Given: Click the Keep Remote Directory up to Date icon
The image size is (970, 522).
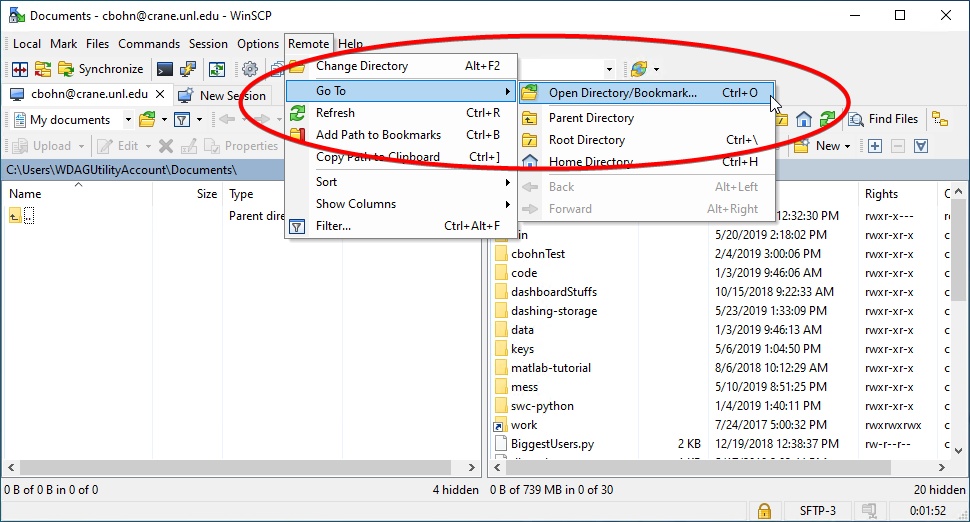Looking at the screenshot, I should 217,69.
